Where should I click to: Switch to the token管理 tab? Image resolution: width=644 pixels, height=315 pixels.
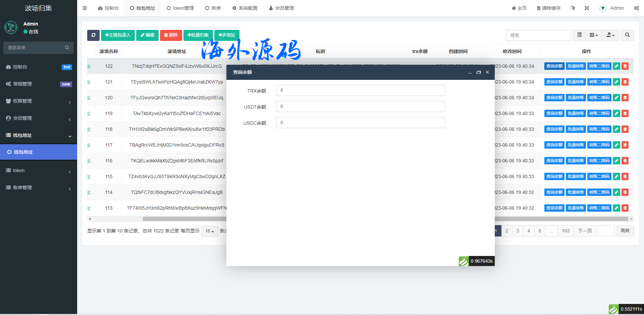(x=180, y=8)
